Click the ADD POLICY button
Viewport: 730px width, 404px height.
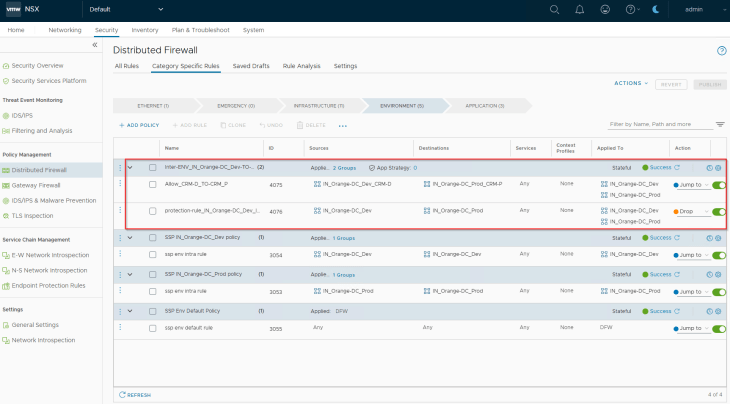point(139,125)
